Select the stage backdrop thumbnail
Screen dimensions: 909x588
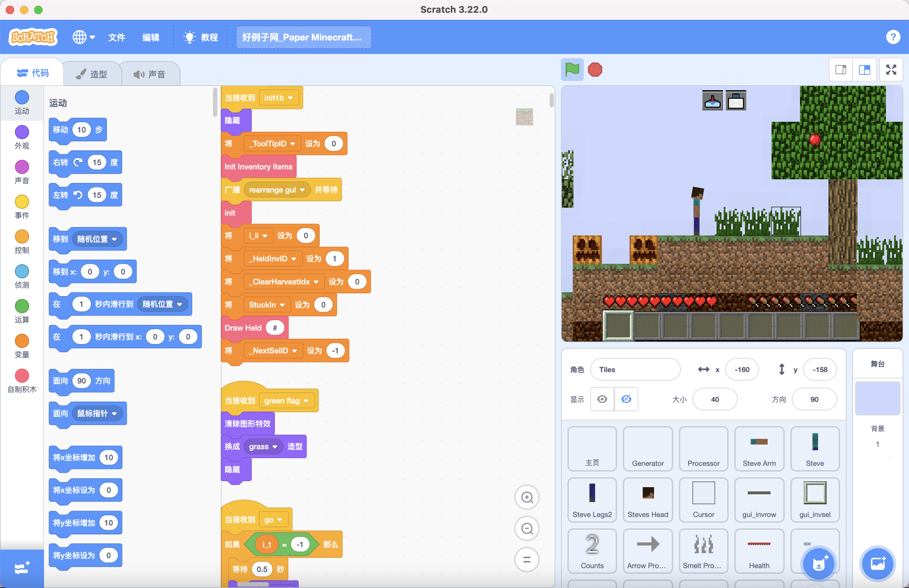(877, 398)
